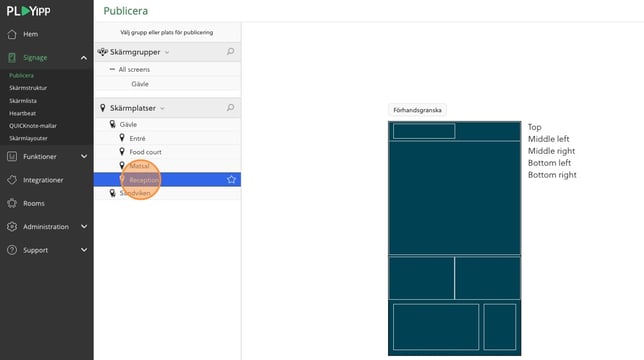644x360 pixels.
Task: Click the Support question mark icon
Action: (12, 250)
